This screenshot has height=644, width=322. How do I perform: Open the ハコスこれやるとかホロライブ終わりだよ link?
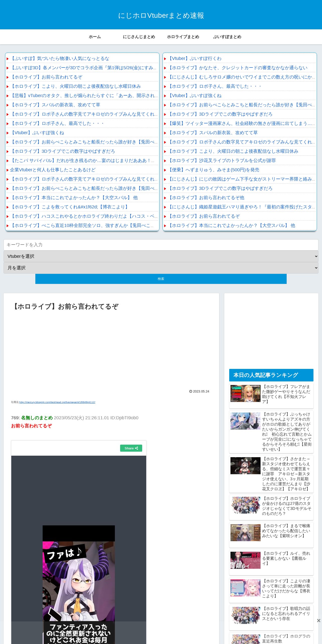coord(84,216)
